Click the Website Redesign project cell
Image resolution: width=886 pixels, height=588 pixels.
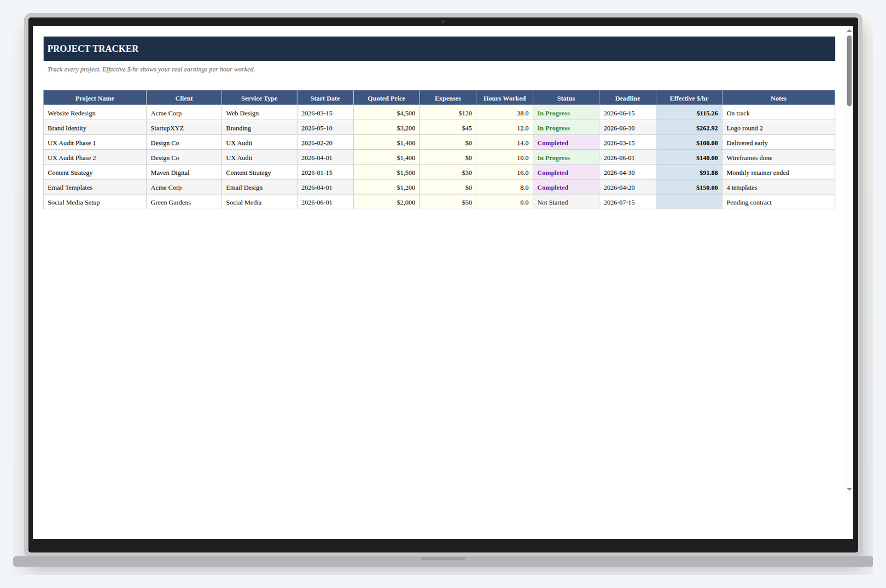point(95,113)
